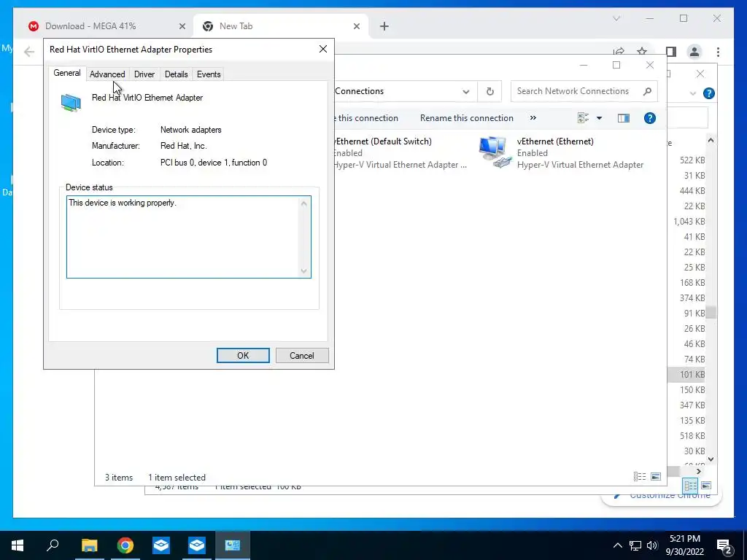This screenshot has width=747, height=560.
Task: Open File Explorer from taskbar
Action: [89, 545]
